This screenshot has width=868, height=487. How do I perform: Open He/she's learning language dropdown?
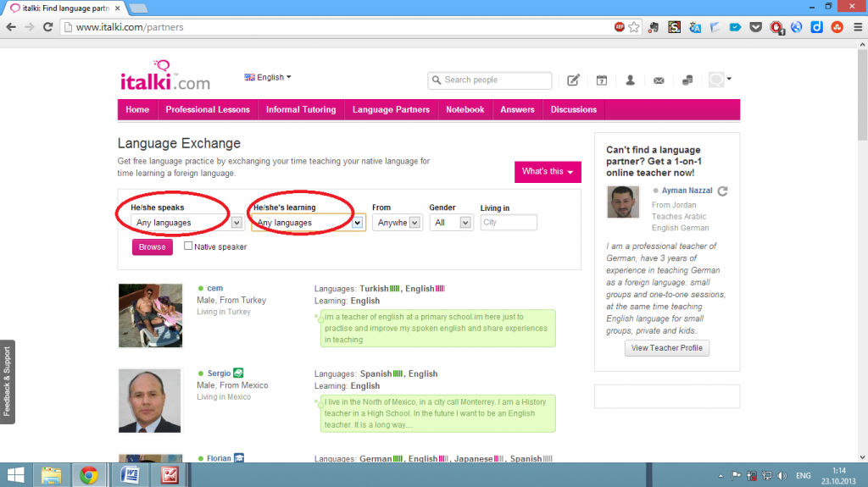point(309,223)
